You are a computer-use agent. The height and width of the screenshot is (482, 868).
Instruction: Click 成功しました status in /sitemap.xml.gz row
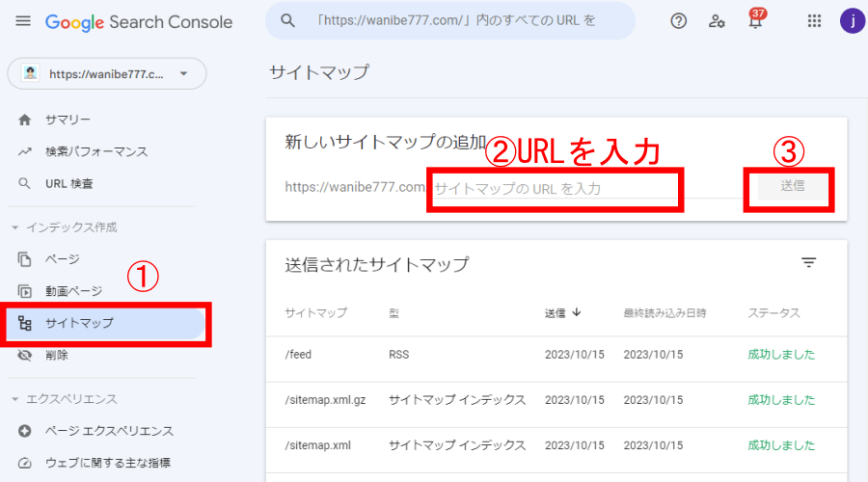(781, 400)
